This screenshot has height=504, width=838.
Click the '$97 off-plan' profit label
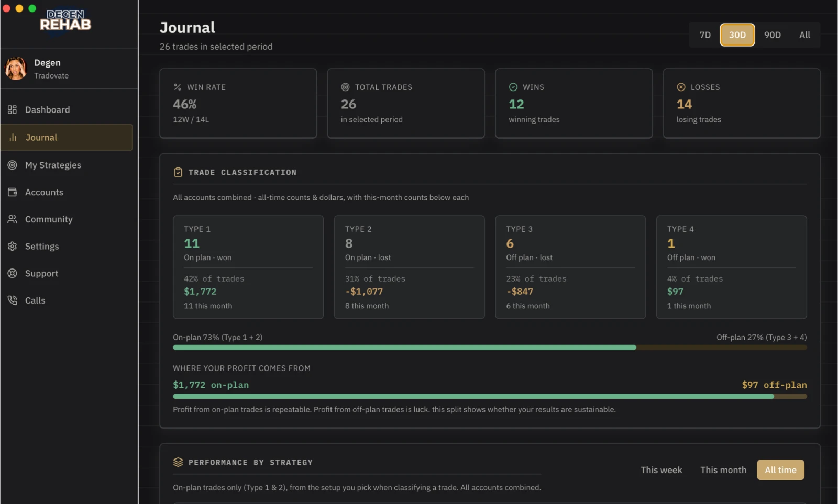(774, 385)
